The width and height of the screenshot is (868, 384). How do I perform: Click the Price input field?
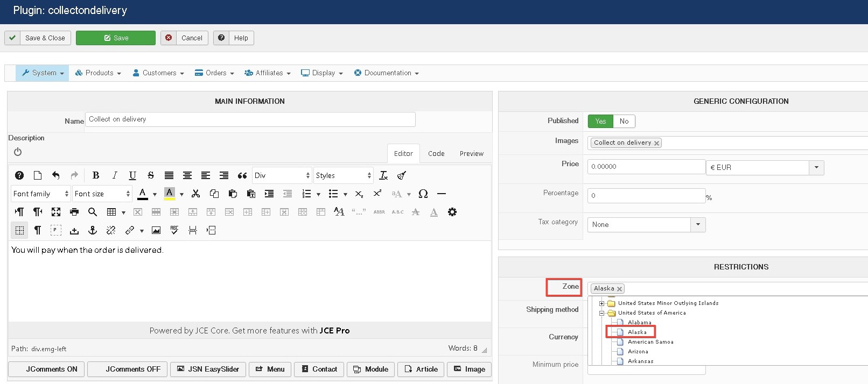coord(646,167)
